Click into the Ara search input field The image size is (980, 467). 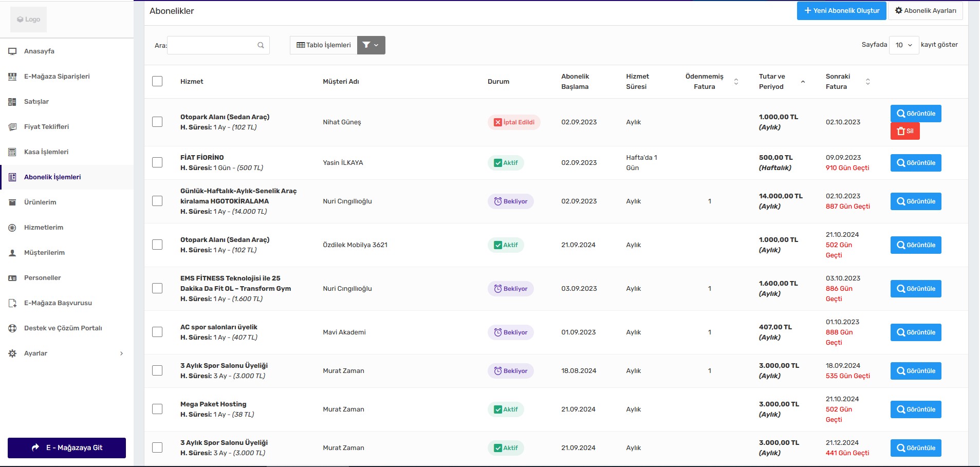[212, 45]
